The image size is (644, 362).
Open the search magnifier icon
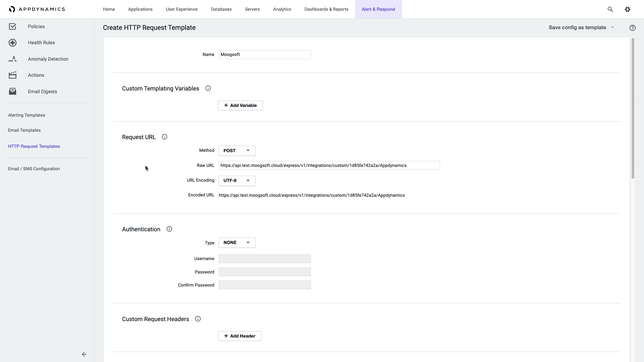click(x=610, y=9)
